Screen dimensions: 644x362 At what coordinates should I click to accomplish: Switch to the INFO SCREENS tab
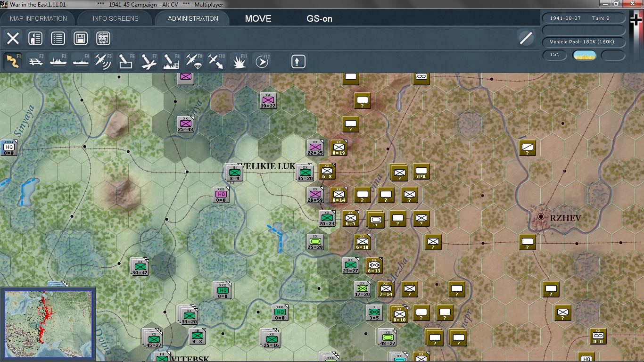[116, 18]
